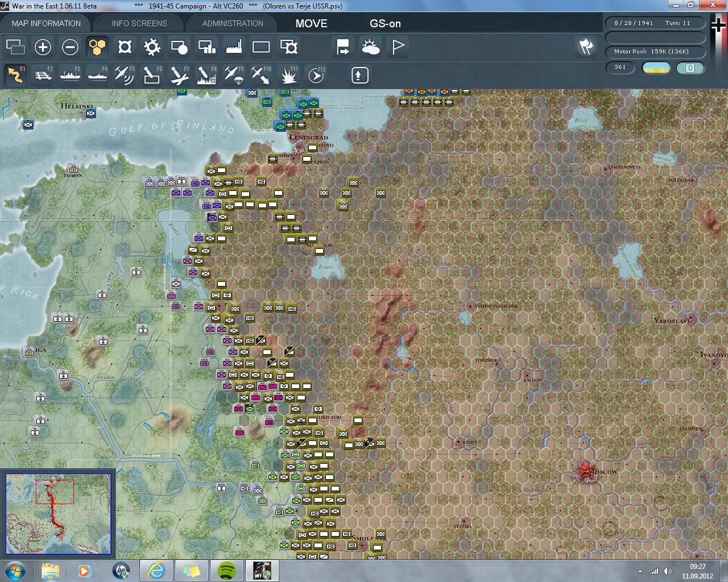
Task: Click the overlapping windows icon in toolbar
Action: [x=15, y=47]
